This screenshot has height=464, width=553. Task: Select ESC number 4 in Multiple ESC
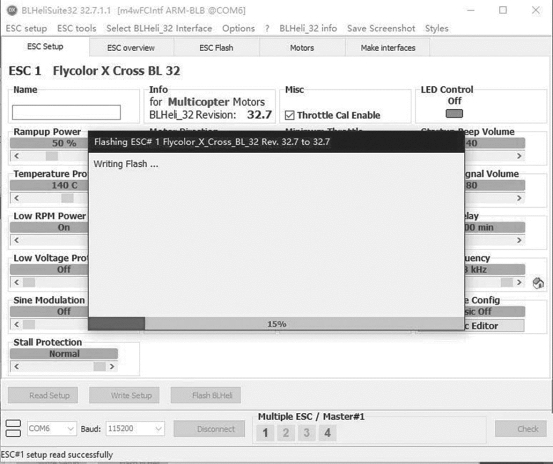click(x=328, y=433)
